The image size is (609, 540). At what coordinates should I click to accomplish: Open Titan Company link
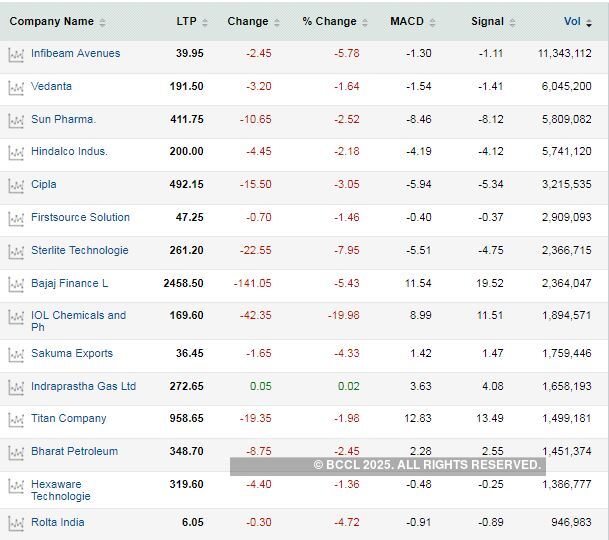click(69, 418)
